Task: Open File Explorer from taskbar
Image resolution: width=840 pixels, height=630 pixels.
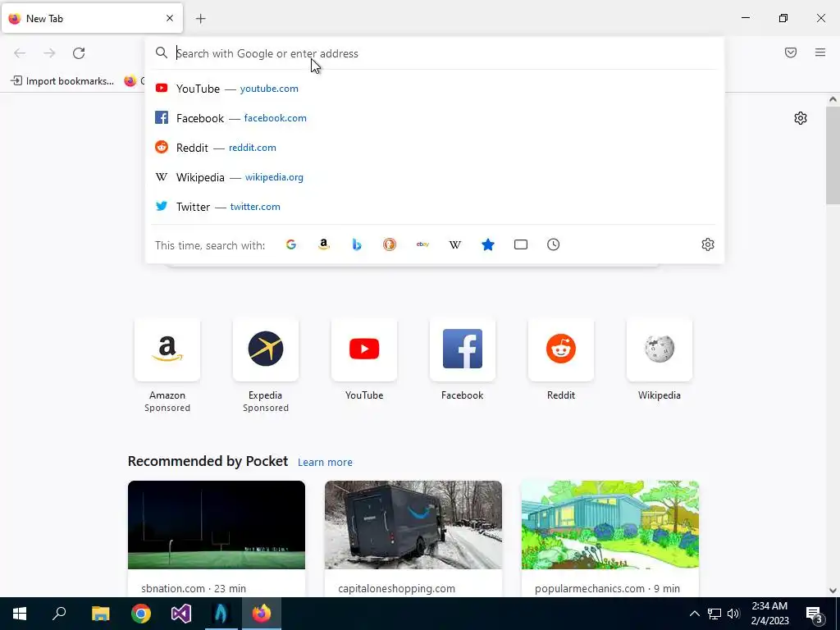Action: 100,614
